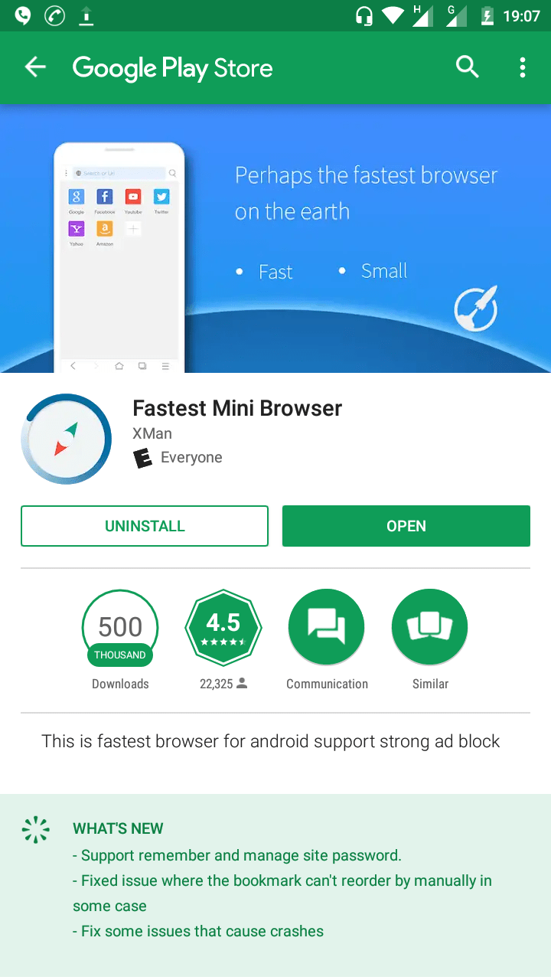Viewport: 551px width, 980px height.
Task: Open the Similar apps icon
Action: (x=430, y=628)
